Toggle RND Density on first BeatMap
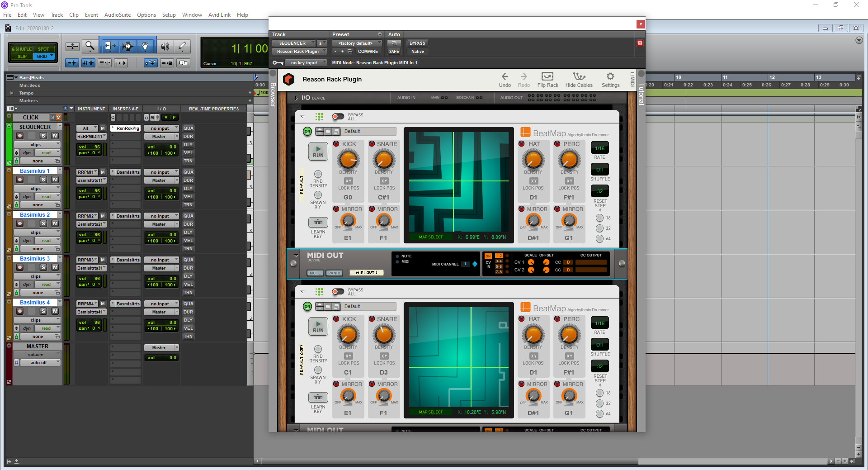Viewport: 868px width, 470px height. coord(318,174)
